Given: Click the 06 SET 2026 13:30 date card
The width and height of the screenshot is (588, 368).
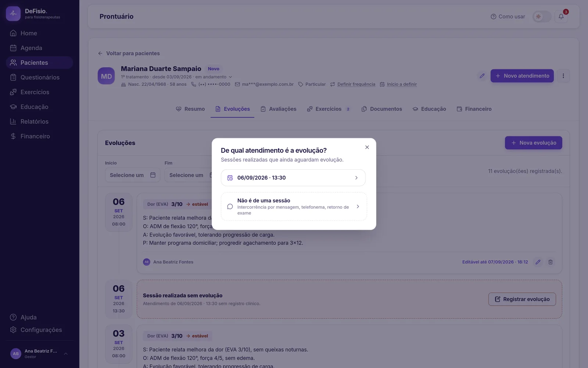Looking at the screenshot, I should pyautogui.click(x=119, y=299).
